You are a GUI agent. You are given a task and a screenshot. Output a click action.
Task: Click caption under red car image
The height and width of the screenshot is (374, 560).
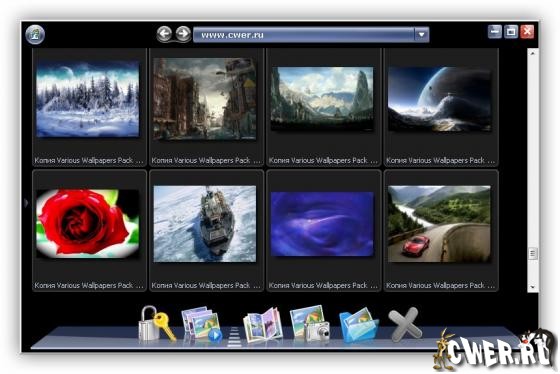[x=440, y=285]
